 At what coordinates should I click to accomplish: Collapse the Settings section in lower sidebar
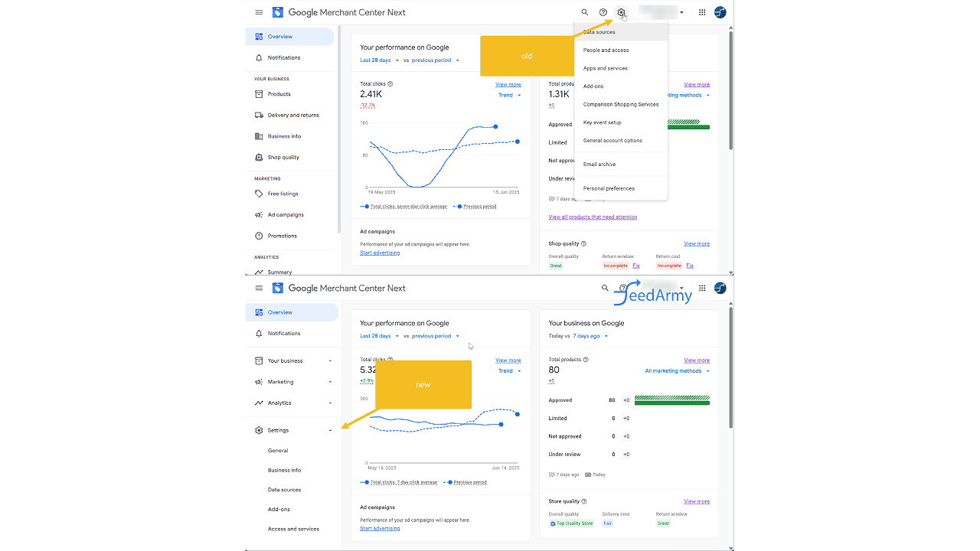[x=292, y=430]
